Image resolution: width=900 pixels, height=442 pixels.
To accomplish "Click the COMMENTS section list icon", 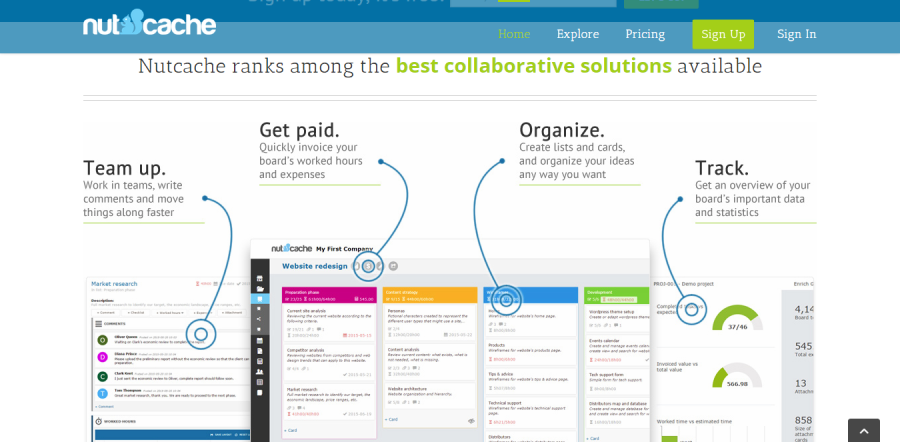I will (x=98, y=324).
